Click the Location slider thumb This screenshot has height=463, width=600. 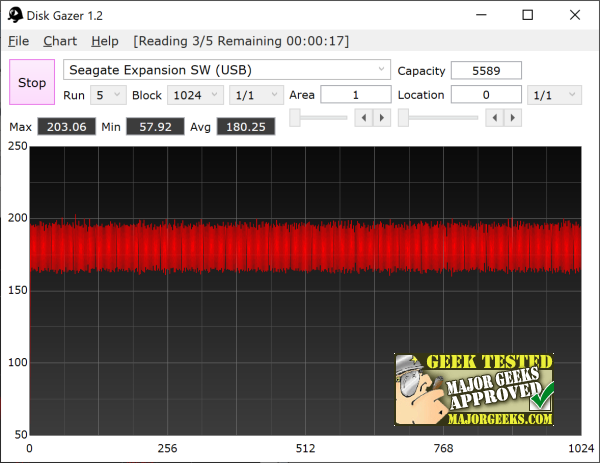click(x=403, y=117)
